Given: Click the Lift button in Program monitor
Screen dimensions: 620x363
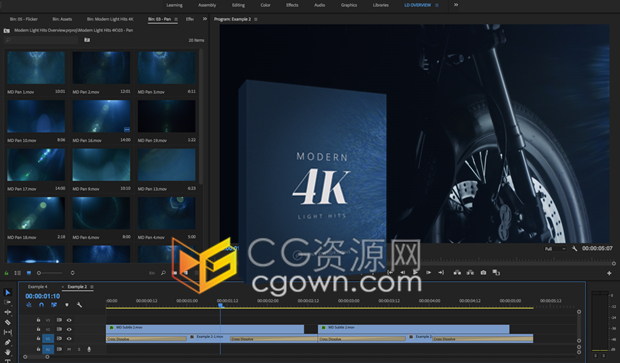Looking at the screenshot, I should pos(457,272).
